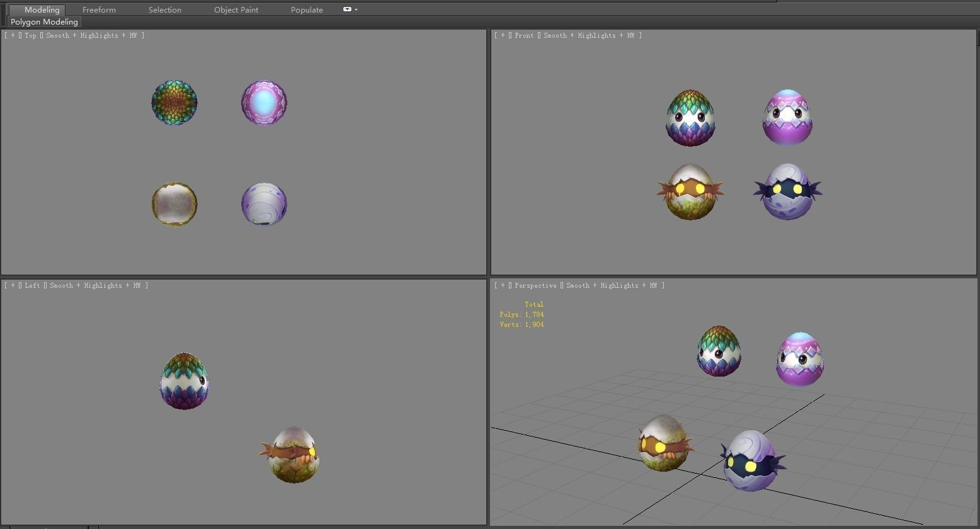Select the brown winged egg in Left view
Image resolution: width=980 pixels, height=529 pixels.
[x=290, y=455]
